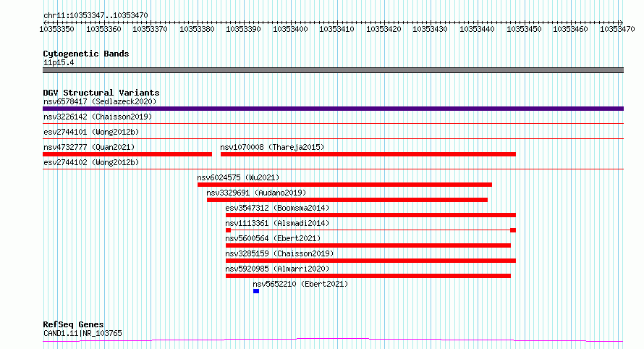
Task: Click the 11p15.4 band label
Action: pos(59,62)
